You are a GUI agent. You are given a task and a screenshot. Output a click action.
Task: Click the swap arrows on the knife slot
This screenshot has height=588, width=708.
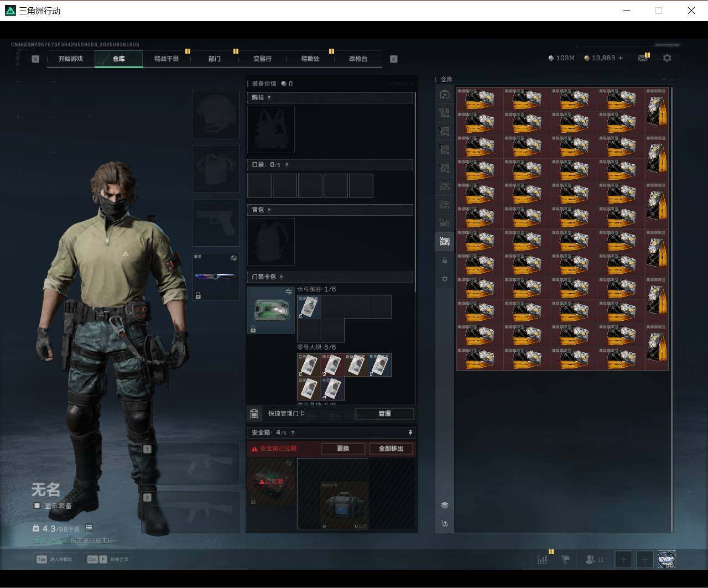tap(233, 258)
